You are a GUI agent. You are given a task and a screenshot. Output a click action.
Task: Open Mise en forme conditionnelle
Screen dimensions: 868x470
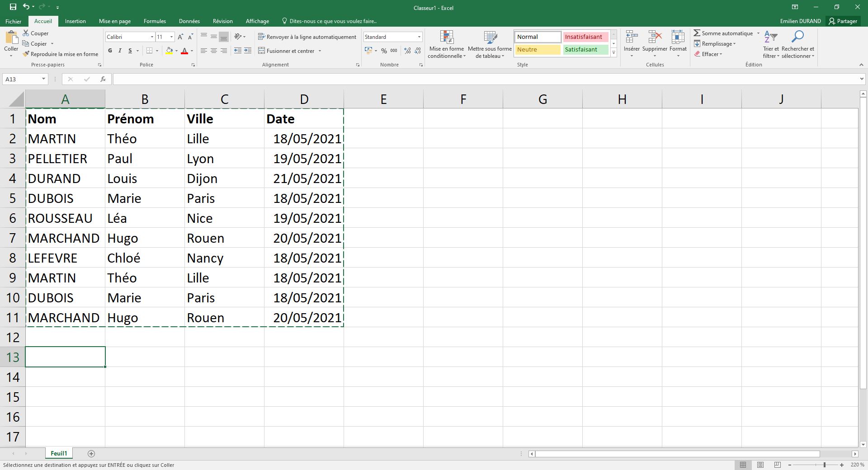coord(446,45)
